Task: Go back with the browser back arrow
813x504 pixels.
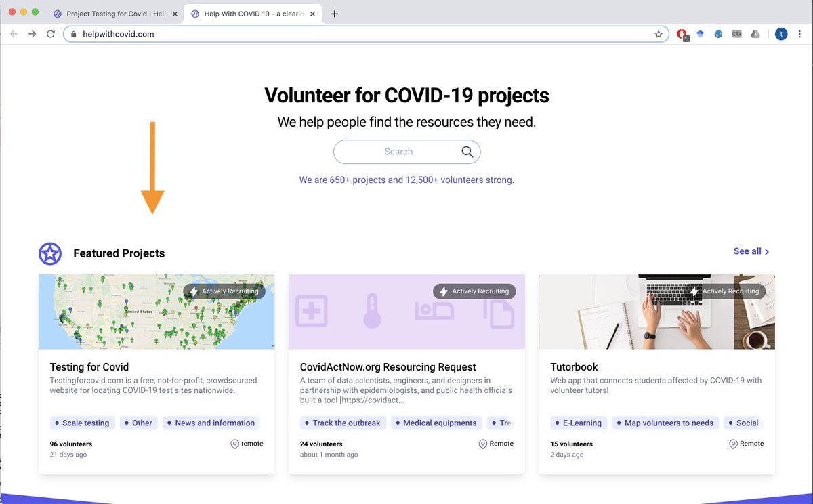Action: pos(14,34)
